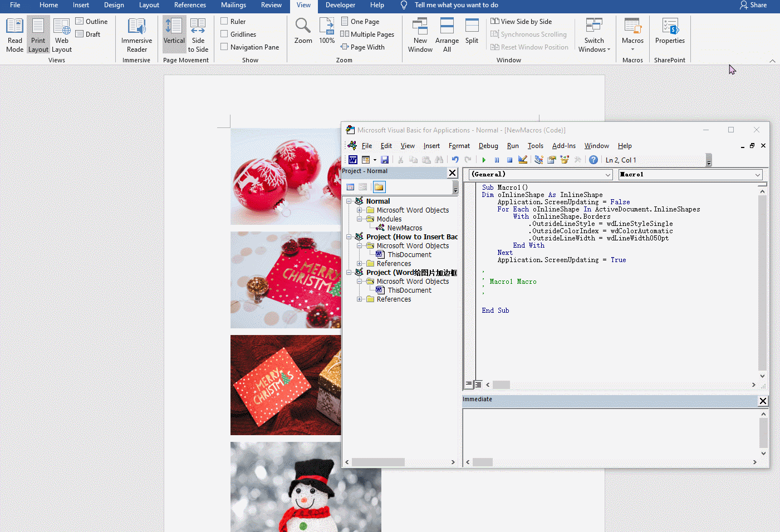Click Multiple Pages zoom button

[367, 34]
